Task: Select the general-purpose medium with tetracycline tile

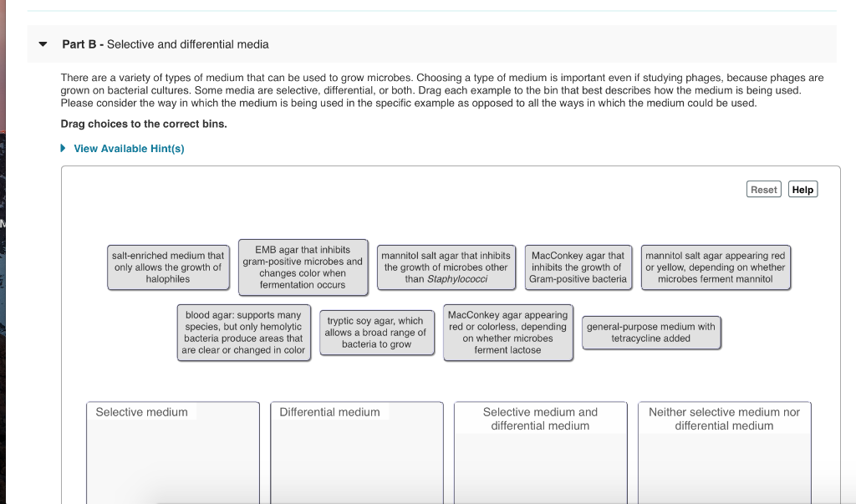Action: (x=651, y=332)
